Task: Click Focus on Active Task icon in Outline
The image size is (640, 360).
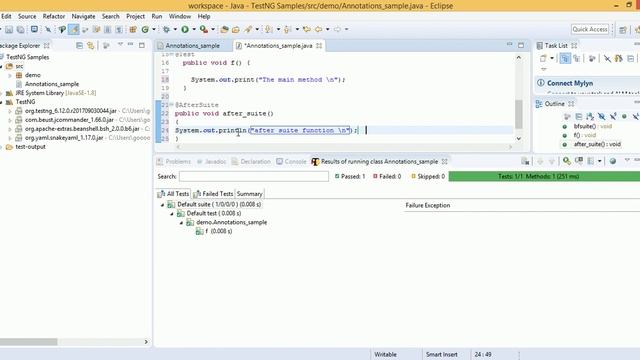Action: pos(567,117)
